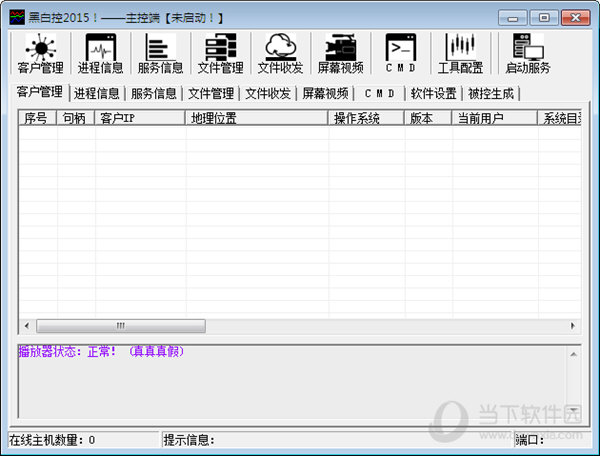Launch the CMD toolbar icon
This screenshot has width=600, height=456.
click(400, 53)
